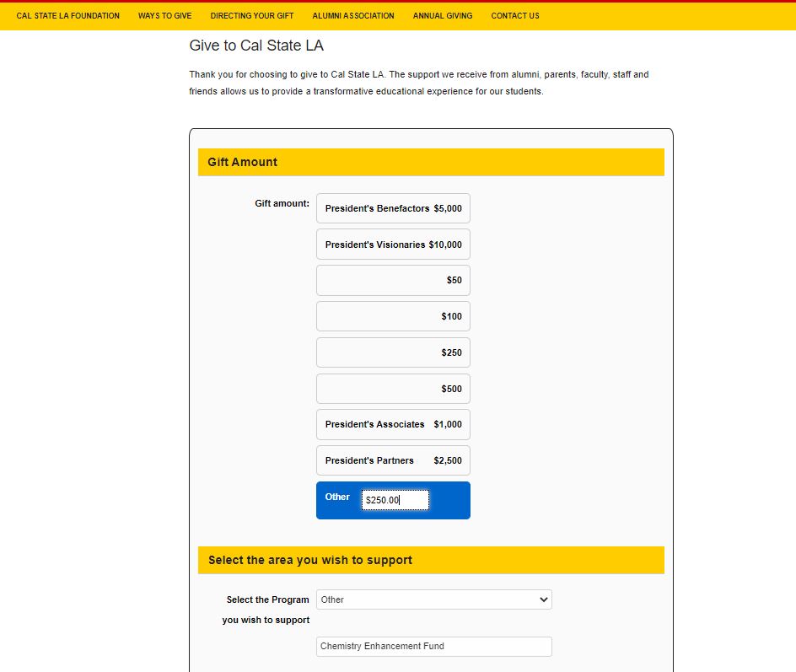796x672 pixels.
Task: Click the Chemistry Enhancement Fund text field
Action: 434,646
